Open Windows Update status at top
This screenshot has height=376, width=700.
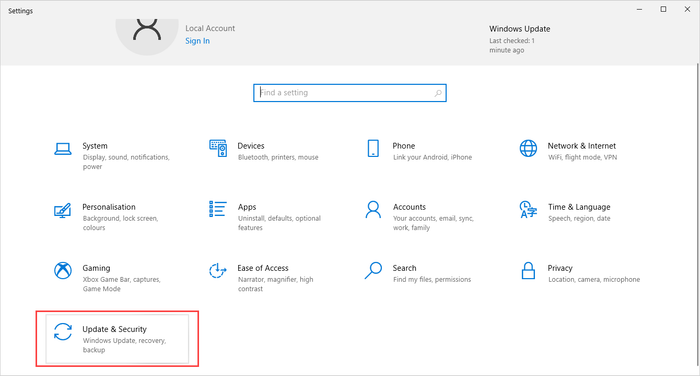(x=519, y=39)
